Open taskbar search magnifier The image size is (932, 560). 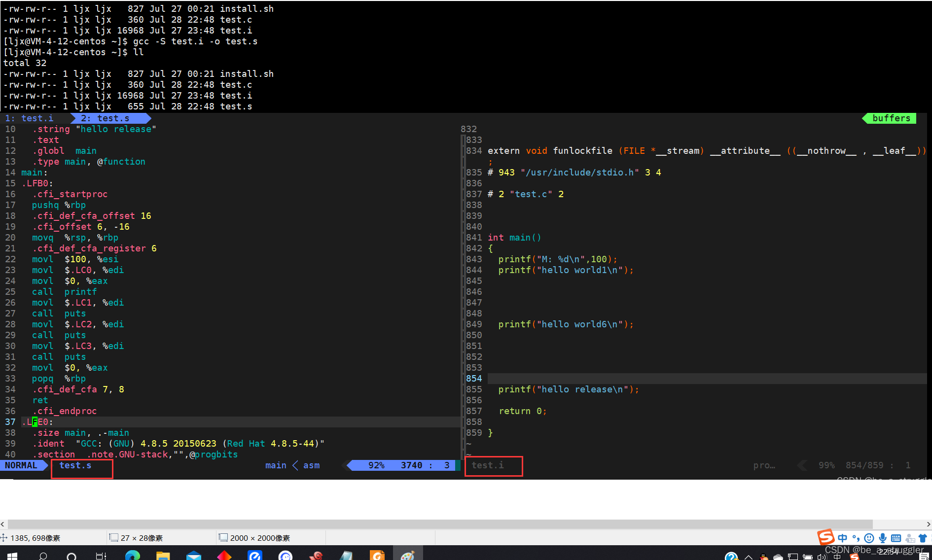click(43, 556)
